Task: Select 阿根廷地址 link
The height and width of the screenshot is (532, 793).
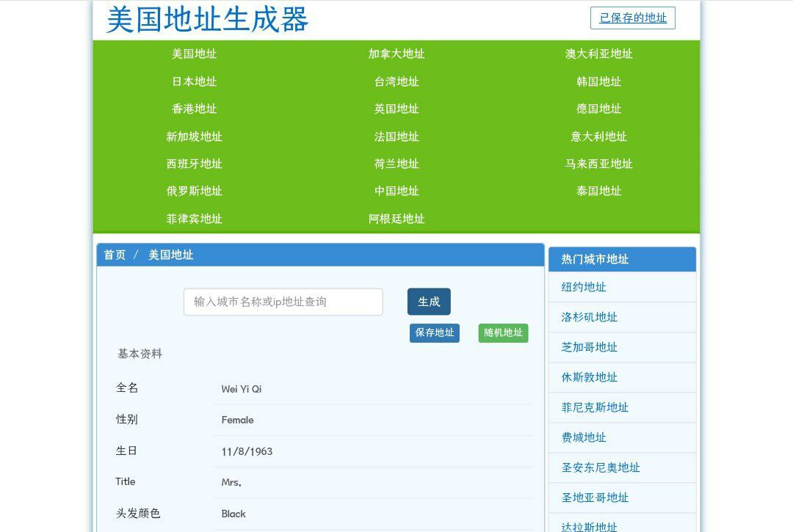Action: [396, 219]
